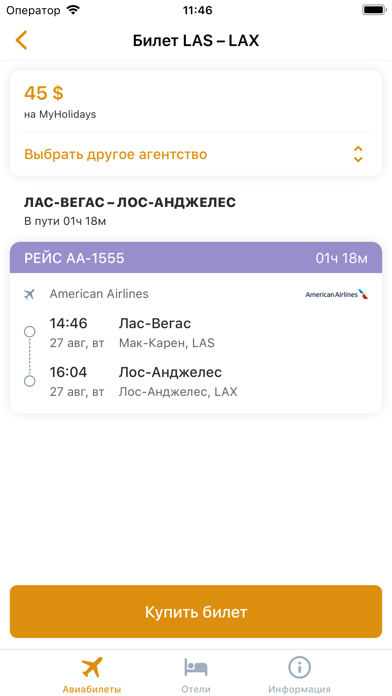Tap the 45 $ price
Image resolution: width=392 pixels, height=696 pixels.
[x=44, y=93]
